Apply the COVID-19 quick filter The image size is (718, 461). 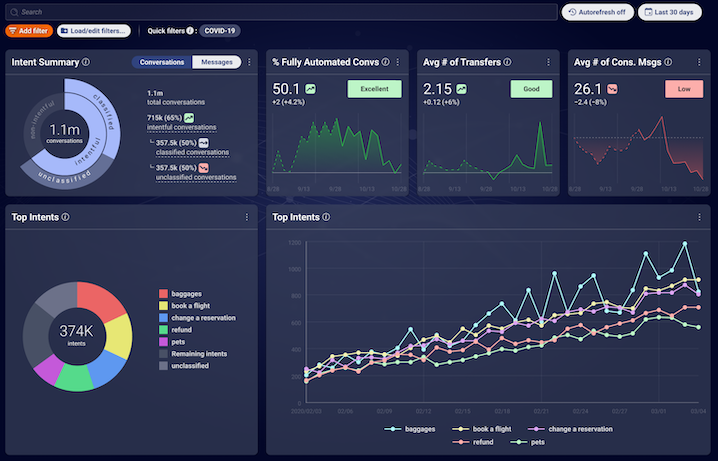[220, 31]
